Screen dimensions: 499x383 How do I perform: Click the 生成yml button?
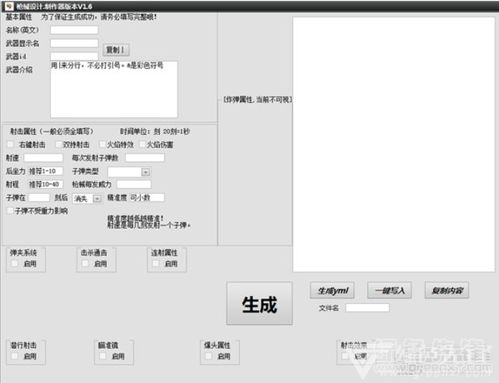(332, 291)
